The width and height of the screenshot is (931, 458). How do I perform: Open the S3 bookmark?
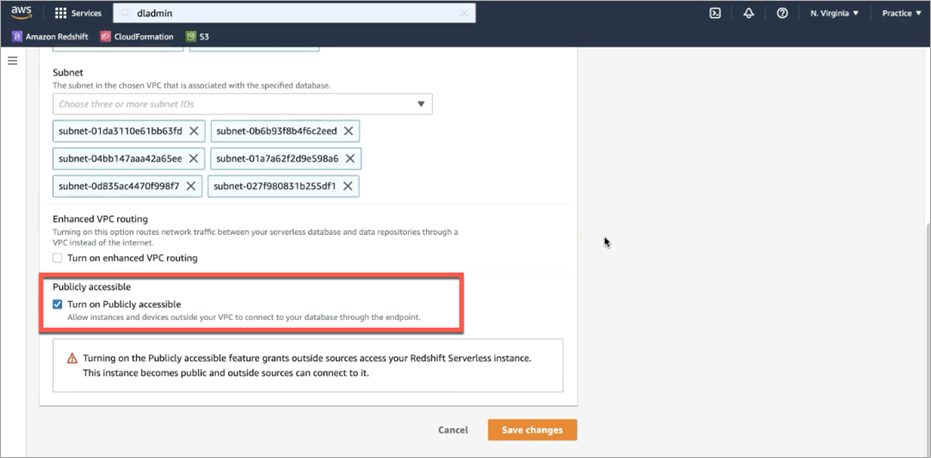(x=198, y=37)
